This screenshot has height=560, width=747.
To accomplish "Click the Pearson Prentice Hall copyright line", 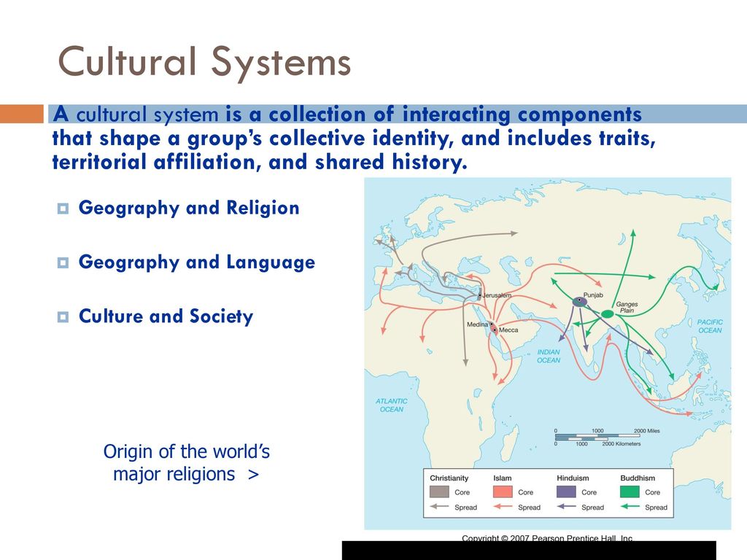I will (x=547, y=538).
